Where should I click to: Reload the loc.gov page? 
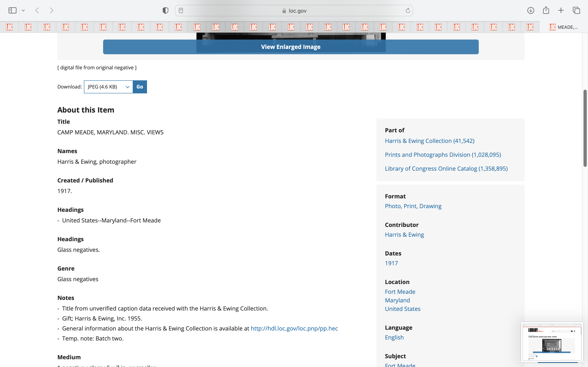408,10
